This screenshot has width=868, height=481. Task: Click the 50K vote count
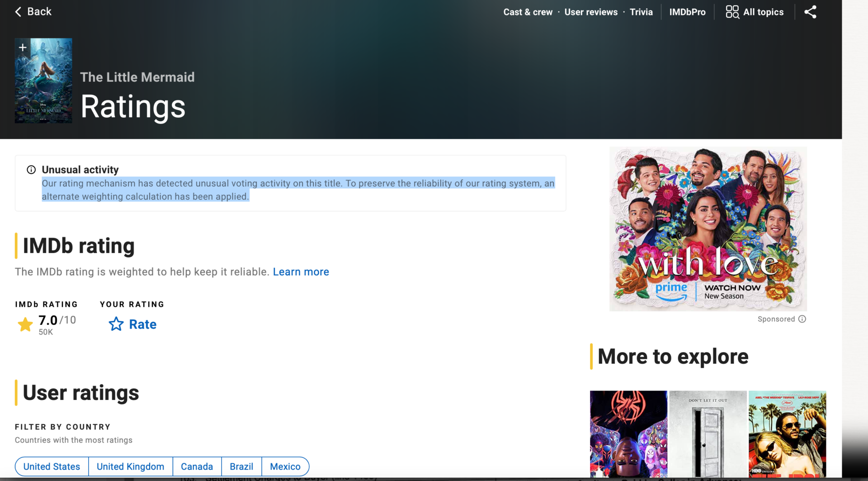46,332
